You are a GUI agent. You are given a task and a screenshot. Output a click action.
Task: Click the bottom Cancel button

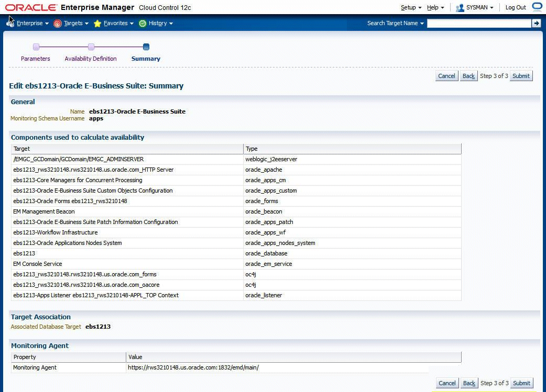click(447, 383)
